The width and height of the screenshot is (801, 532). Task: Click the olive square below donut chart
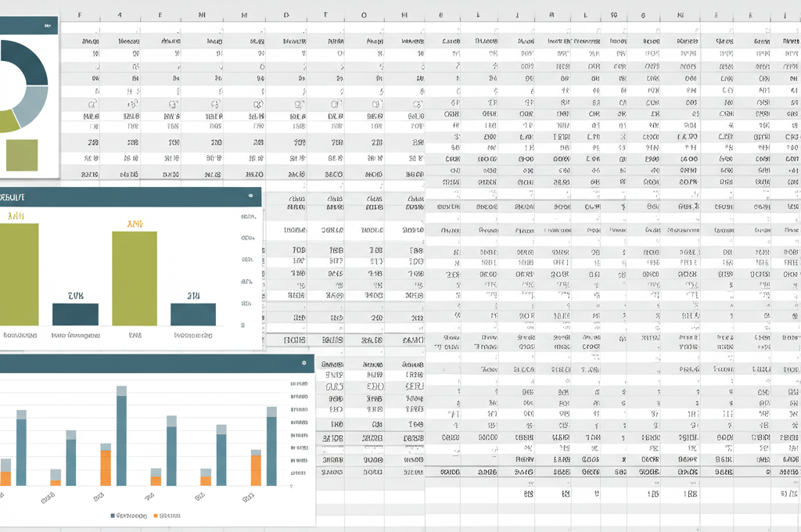point(22,155)
